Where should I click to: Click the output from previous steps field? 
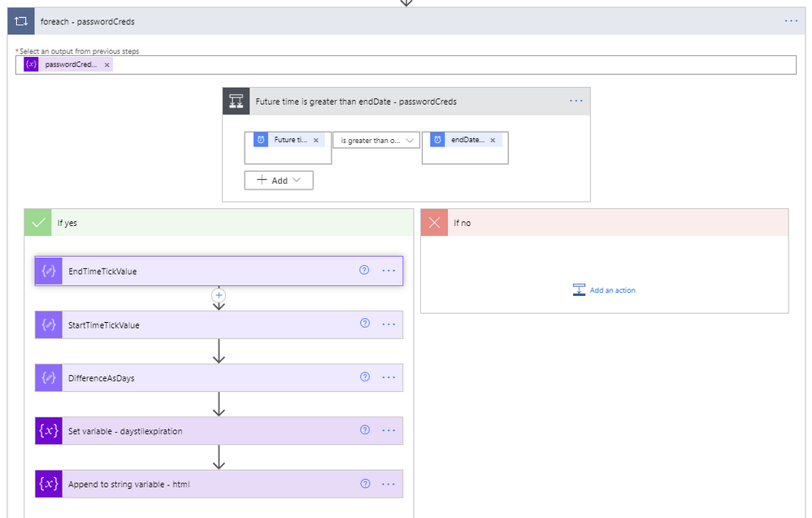click(406, 65)
